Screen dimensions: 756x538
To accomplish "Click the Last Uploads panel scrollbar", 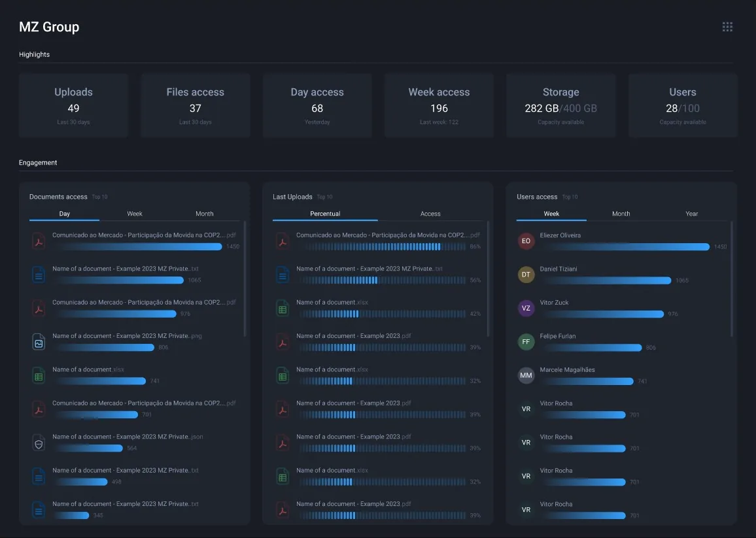I will (488, 278).
